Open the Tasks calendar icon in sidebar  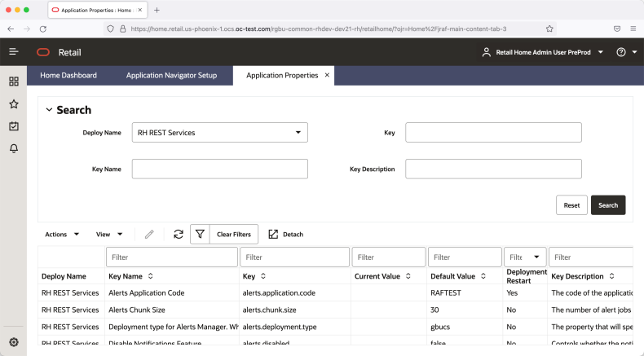click(x=14, y=126)
